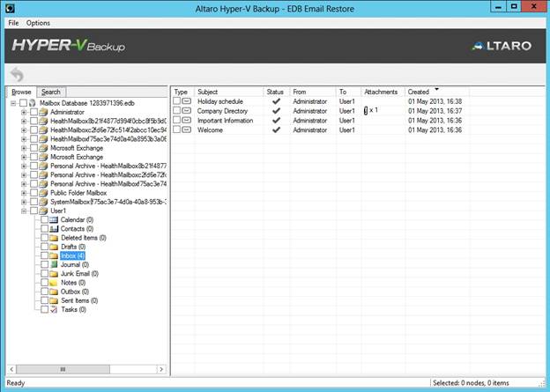The image size is (550, 392).
Task: Sort emails by Created column header
Action: pos(436,92)
